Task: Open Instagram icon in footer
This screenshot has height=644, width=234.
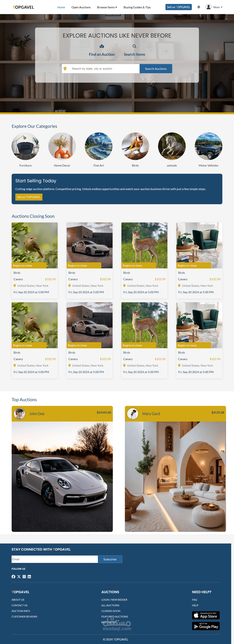Action: 24,577
